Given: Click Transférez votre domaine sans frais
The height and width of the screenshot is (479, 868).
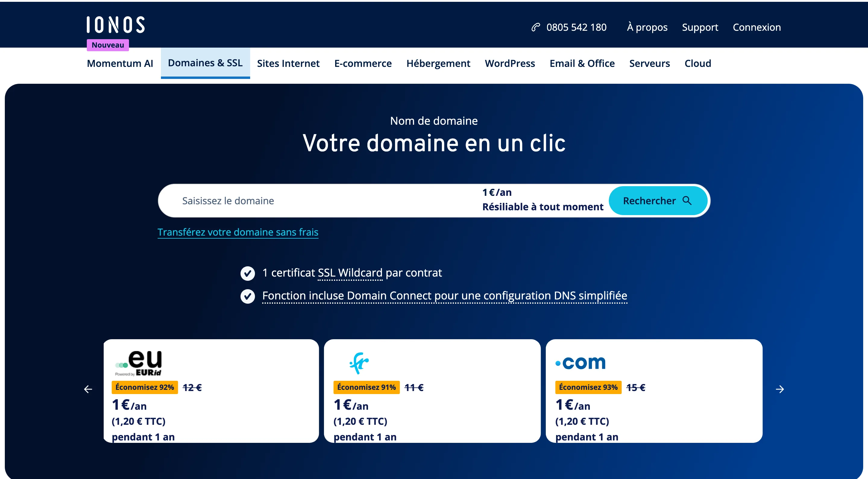Looking at the screenshot, I should click(x=238, y=232).
